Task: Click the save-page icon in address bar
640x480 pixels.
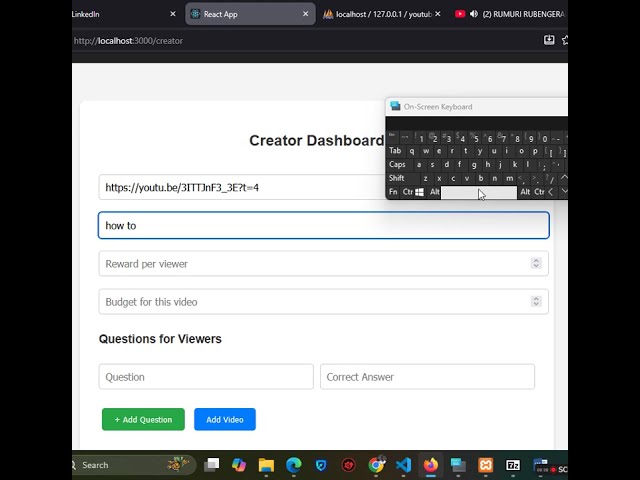Action: tap(549, 40)
